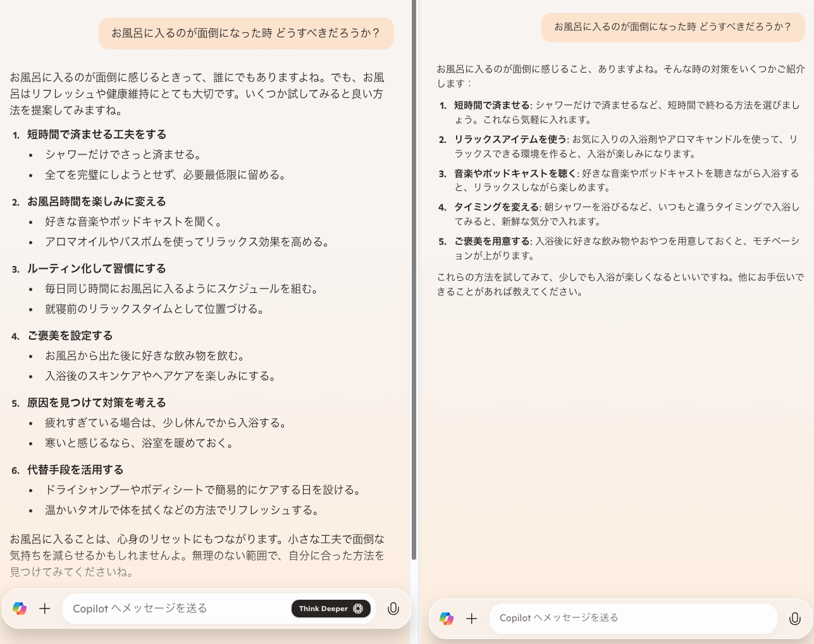
Task: Click intro paragraph in left window response
Action: 197,94
